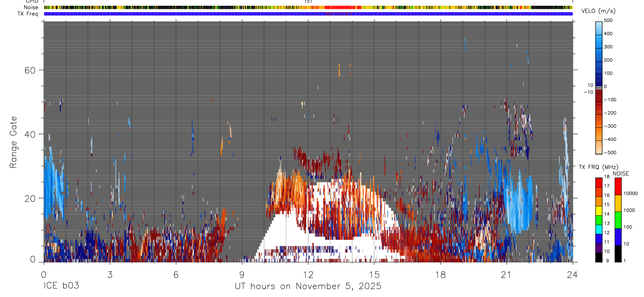Click the '18' UT hour tick label
Image resolution: width=644 pixels, height=297 pixels.
[x=440, y=274]
